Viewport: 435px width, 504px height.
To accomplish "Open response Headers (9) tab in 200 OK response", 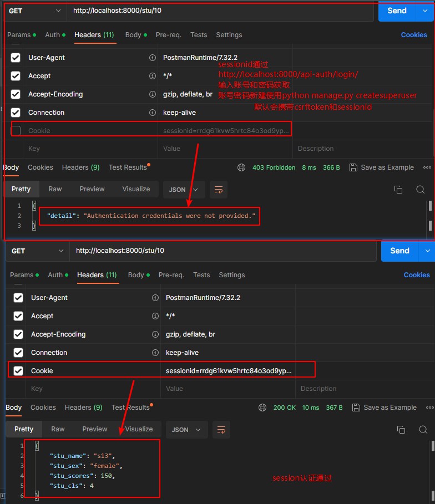I will tap(83, 408).
